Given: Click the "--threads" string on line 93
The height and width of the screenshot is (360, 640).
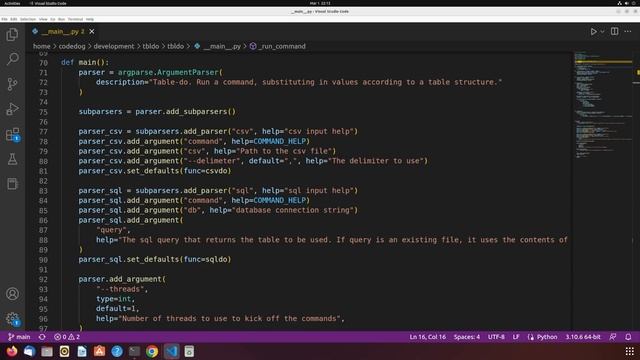Looking at the screenshot, I should 120,289.
